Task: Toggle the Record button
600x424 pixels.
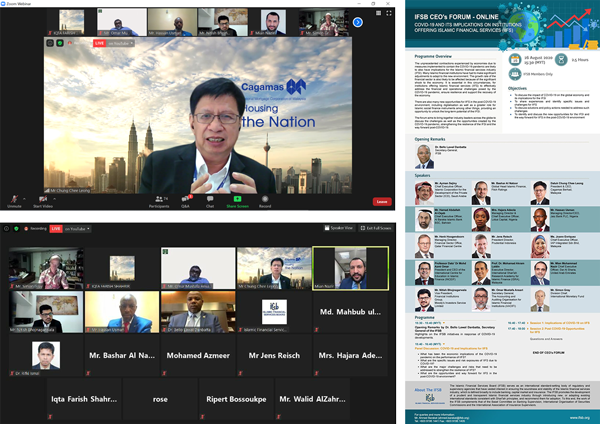Action: 265,202
